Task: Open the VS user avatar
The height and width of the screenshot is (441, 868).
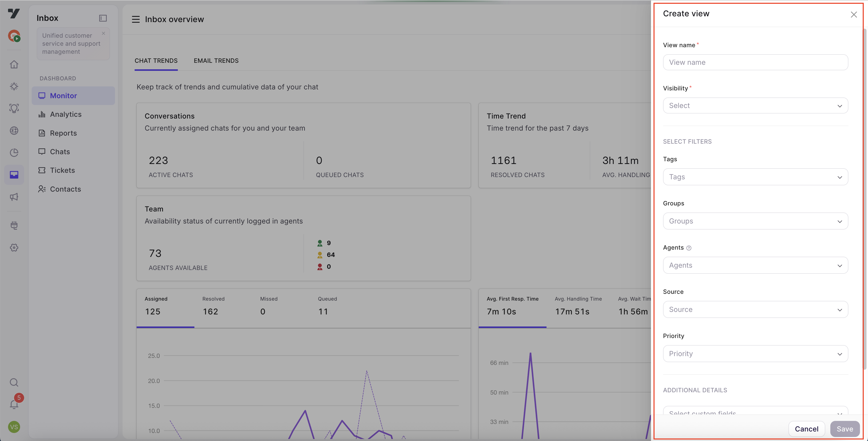Action: [x=14, y=427]
